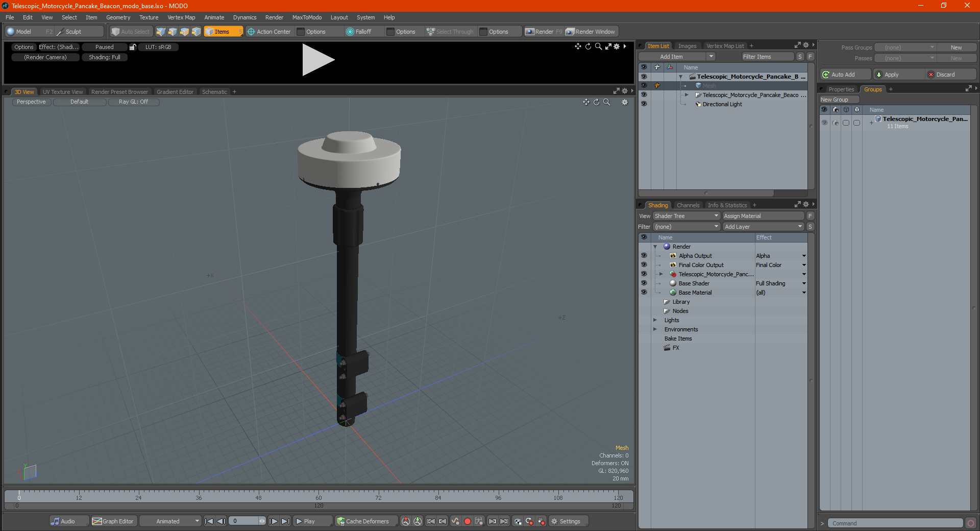Open the Add Layer dropdown
Image resolution: width=980 pixels, height=531 pixels.
tap(763, 227)
